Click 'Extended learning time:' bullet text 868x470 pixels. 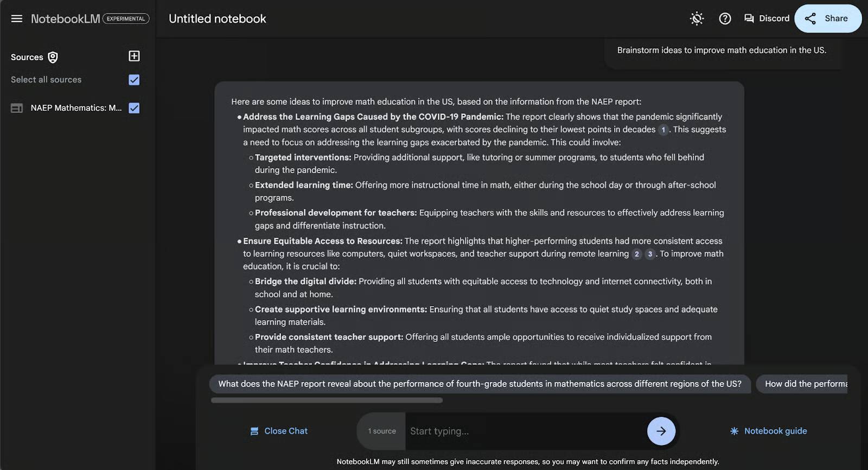click(x=304, y=185)
